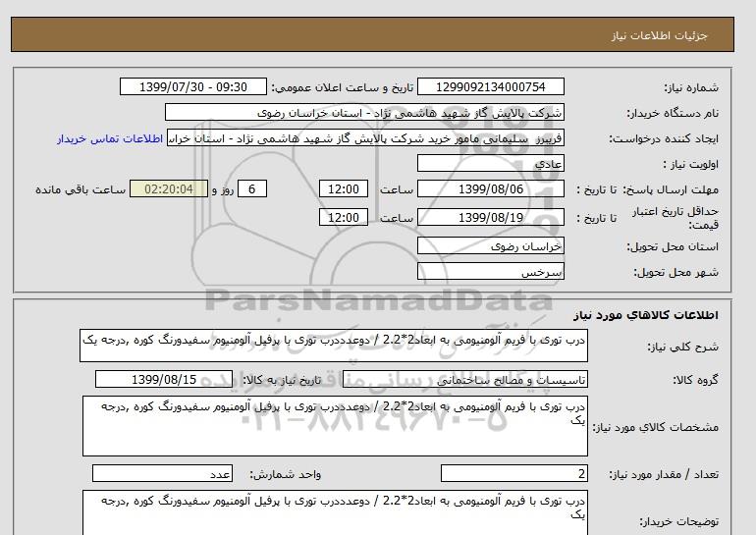This screenshot has width=756, height=535.
Task: Focus the مشخصات کالای مورد نیاز text area
Action: point(334,425)
